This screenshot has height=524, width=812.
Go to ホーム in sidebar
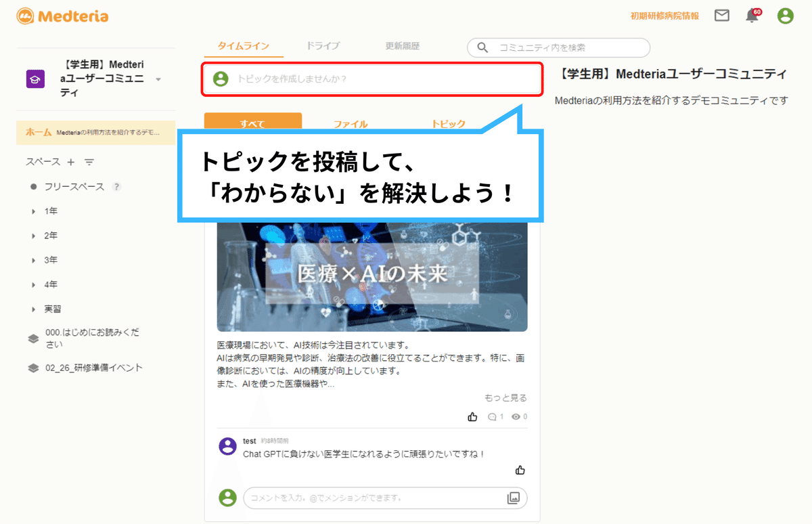(x=95, y=133)
